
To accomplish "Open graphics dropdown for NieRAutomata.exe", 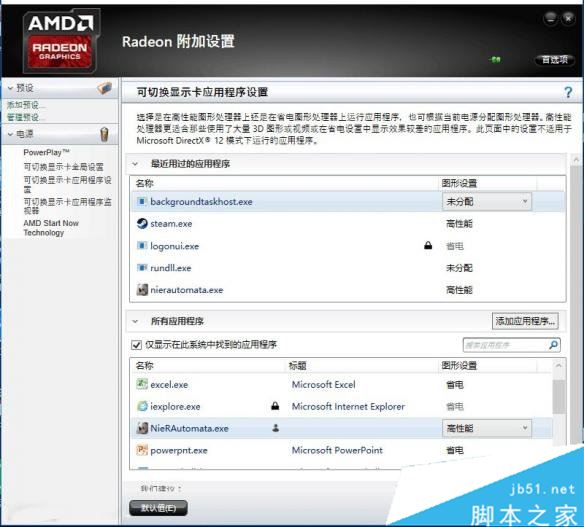I will click(x=487, y=428).
